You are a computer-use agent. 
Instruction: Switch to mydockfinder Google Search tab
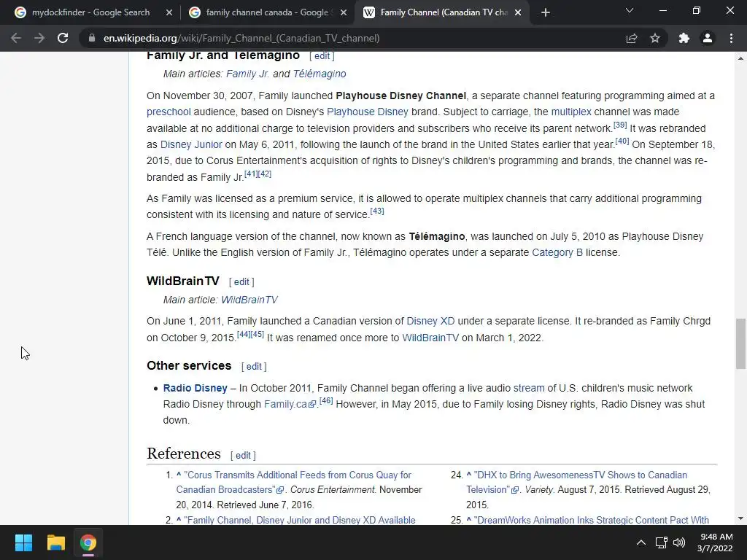(x=90, y=12)
